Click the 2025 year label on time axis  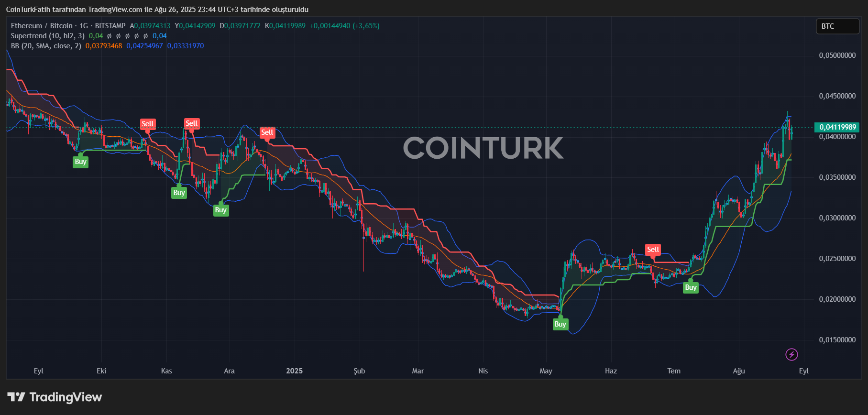pos(295,371)
